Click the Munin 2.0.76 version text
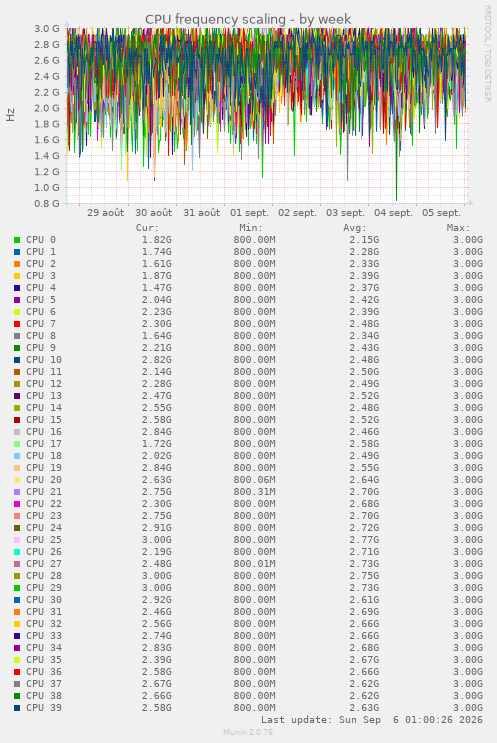The image size is (497, 743). pyautogui.click(x=248, y=732)
